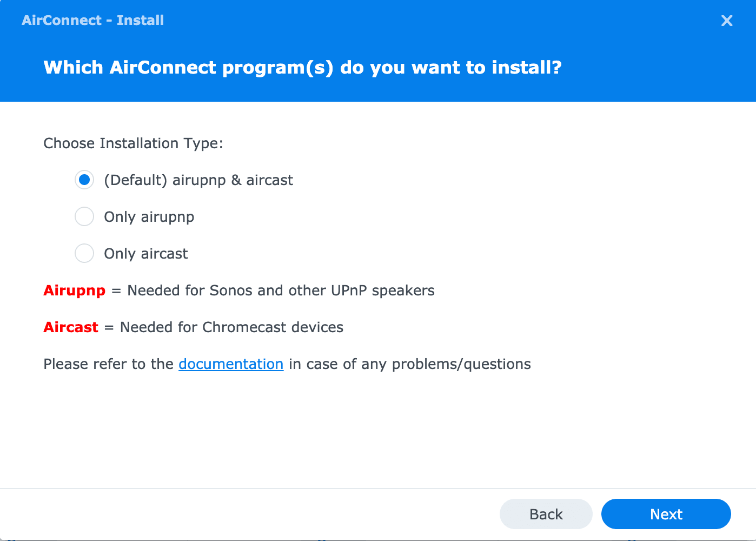Click the "(Default) airupnp & aircast" label text

(x=198, y=180)
